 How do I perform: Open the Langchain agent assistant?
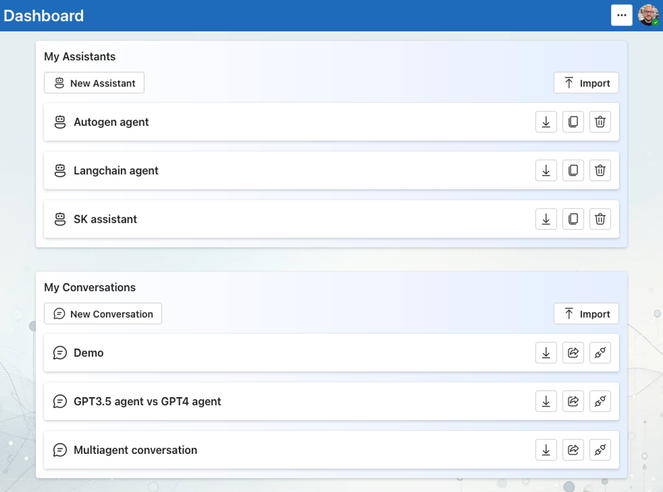pyautogui.click(x=331, y=170)
